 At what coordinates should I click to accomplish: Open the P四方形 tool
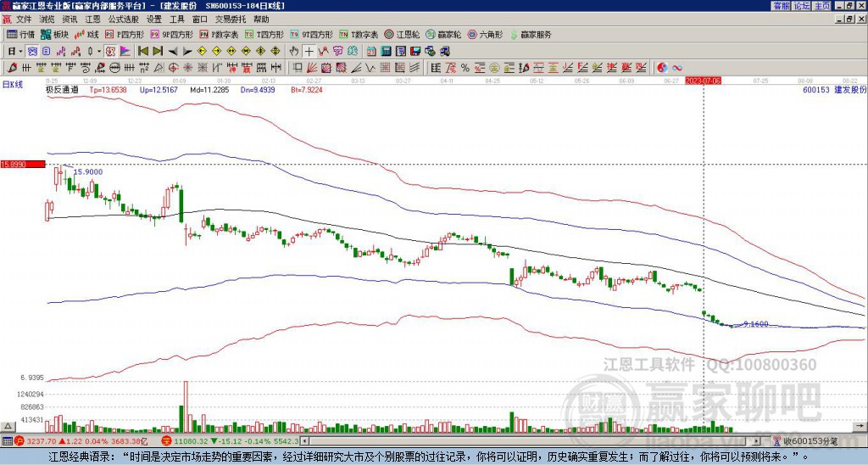(125, 34)
